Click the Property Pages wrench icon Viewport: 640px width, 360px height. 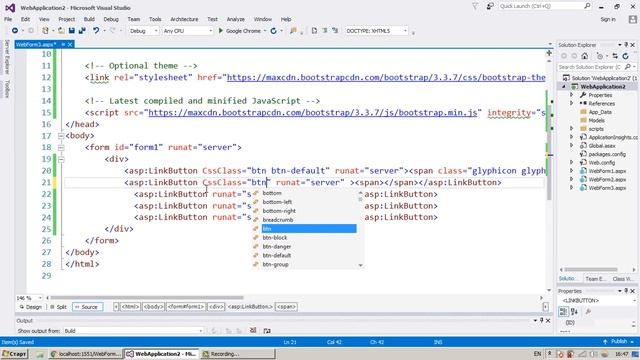[x=588, y=312]
